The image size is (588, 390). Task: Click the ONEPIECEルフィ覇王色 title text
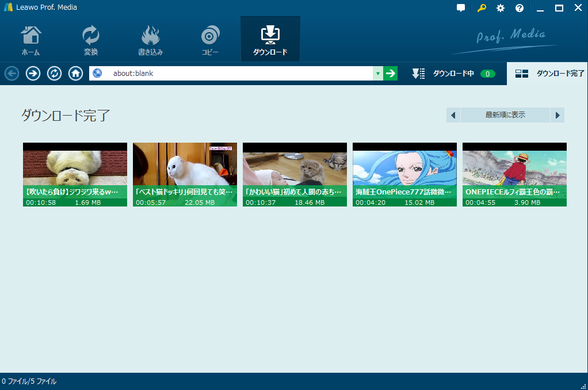(x=513, y=192)
